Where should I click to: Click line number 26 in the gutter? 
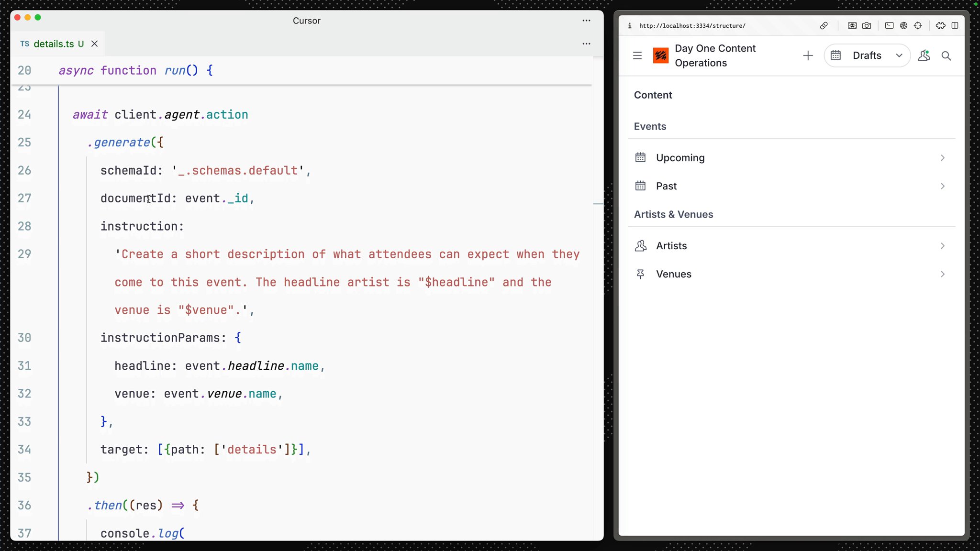click(24, 170)
